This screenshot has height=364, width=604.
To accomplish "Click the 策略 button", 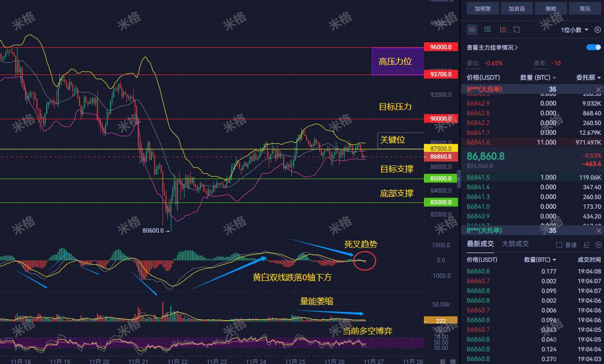I will pyautogui.click(x=551, y=8).
